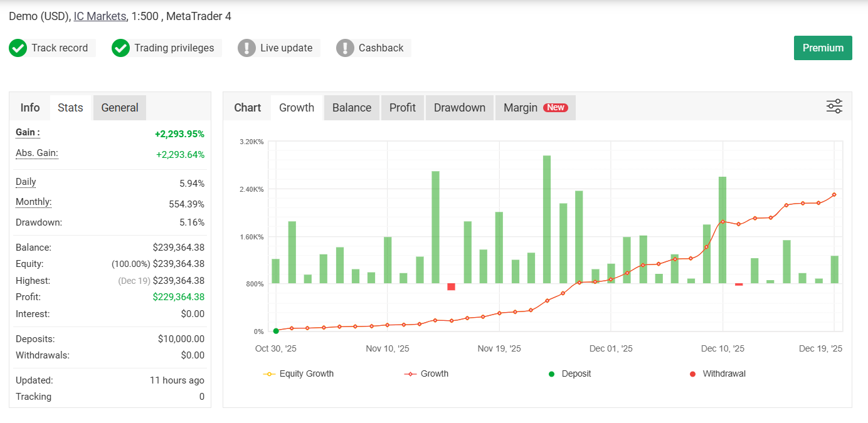
Task: Click the Track record green checkmark icon
Action: pyautogui.click(x=18, y=48)
